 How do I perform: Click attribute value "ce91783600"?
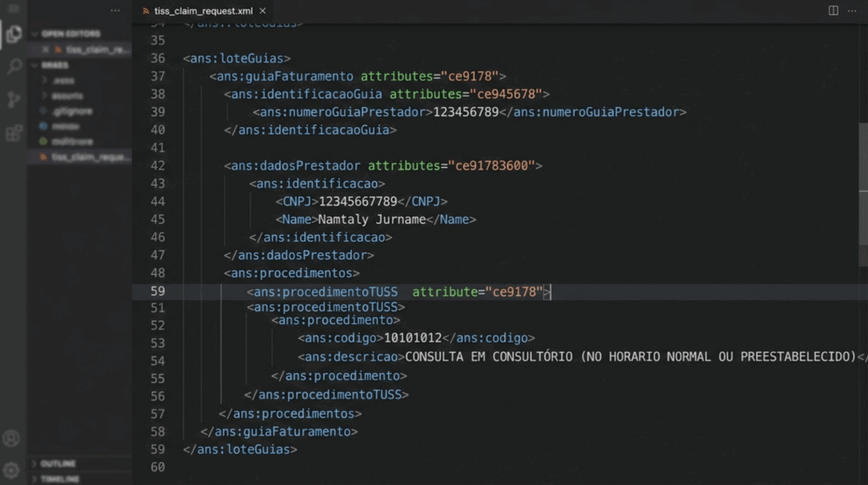pyautogui.click(x=492, y=166)
